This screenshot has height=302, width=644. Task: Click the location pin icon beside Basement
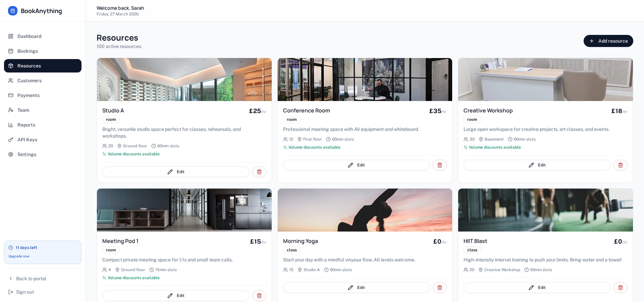481,139
